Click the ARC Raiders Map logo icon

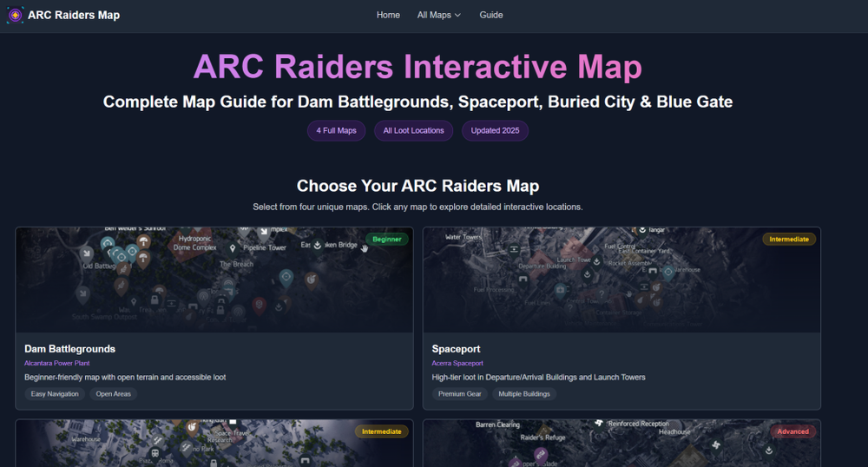click(x=15, y=15)
